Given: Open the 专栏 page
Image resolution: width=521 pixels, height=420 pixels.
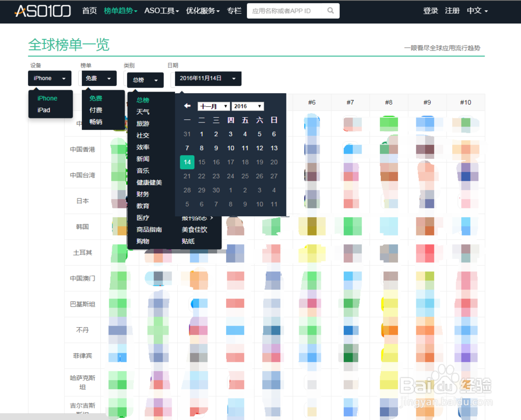Looking at the screenshot, I should click(234, 11).
